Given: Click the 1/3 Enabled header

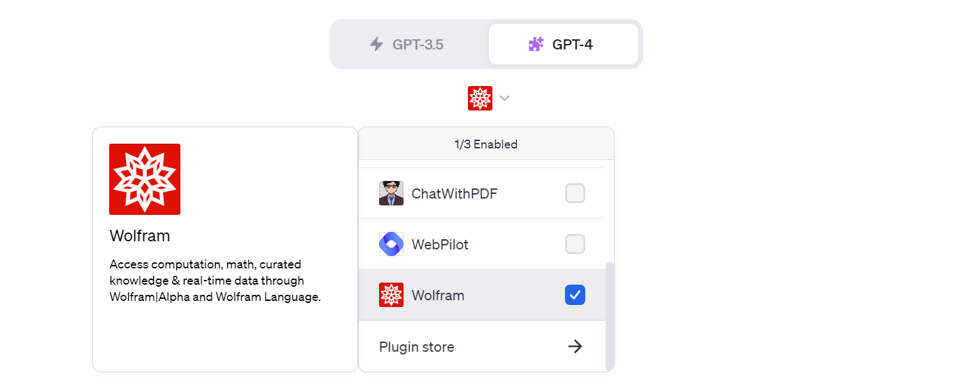Looking at the screenshot, I should [x=486, y=144].
